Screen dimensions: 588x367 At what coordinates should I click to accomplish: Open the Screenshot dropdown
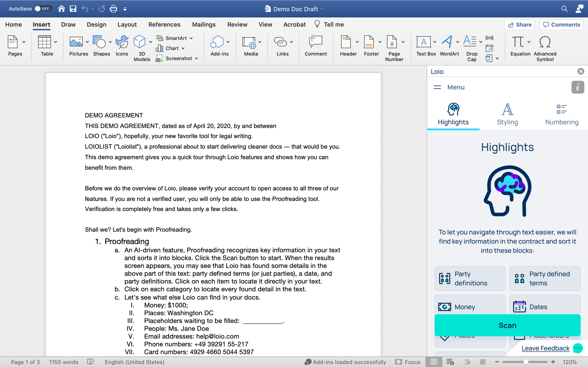197,59
